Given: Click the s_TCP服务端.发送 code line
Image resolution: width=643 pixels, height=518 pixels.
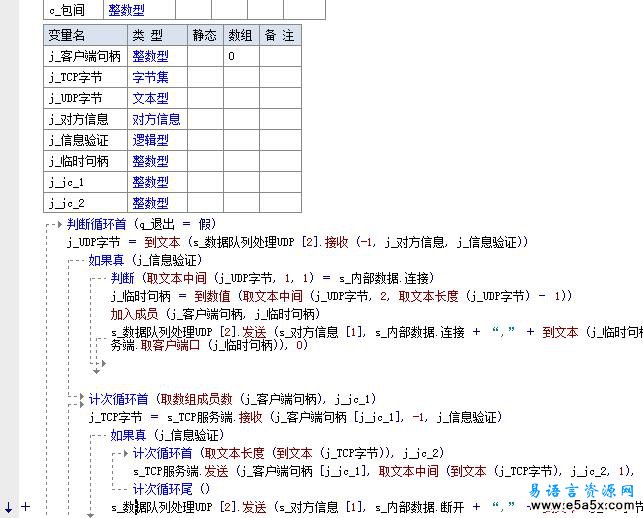Looking at the screenshot, I should 385,471.
